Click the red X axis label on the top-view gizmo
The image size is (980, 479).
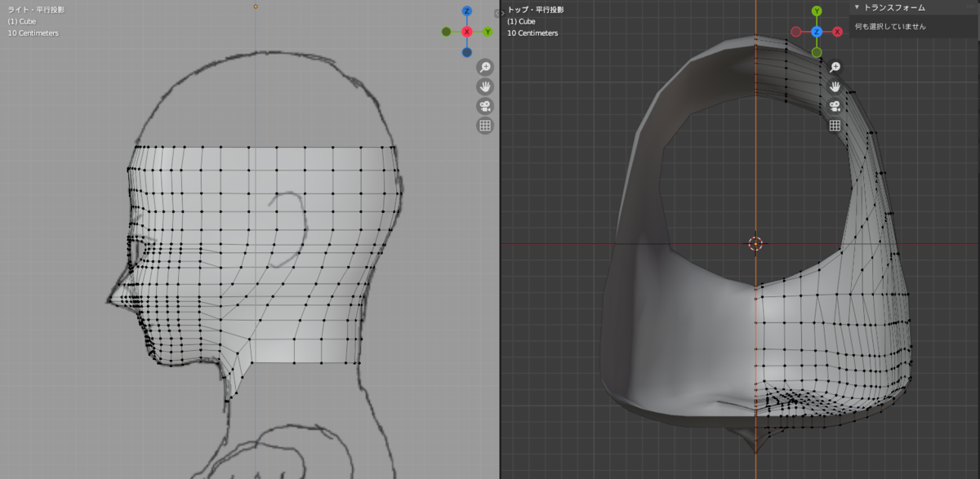[x=837, y=32]
